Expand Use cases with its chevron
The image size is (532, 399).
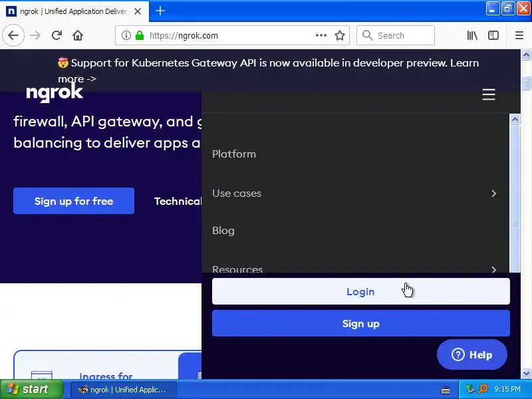coord(493,194)
